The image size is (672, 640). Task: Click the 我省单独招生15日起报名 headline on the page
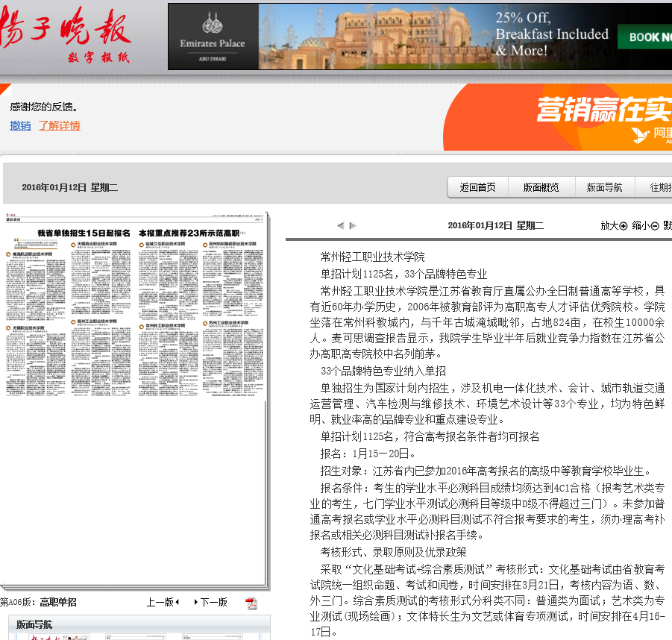pyautogui.click(x=84, y=233)
